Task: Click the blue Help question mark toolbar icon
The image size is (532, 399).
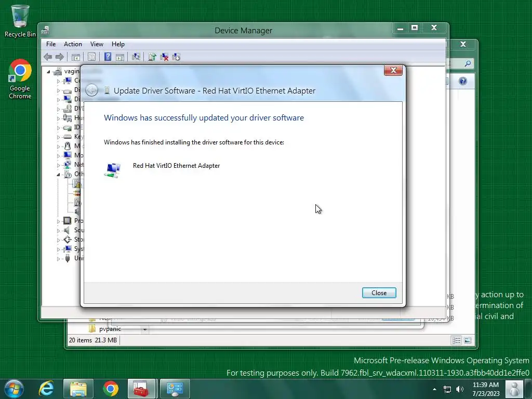Action: (108, 57)
